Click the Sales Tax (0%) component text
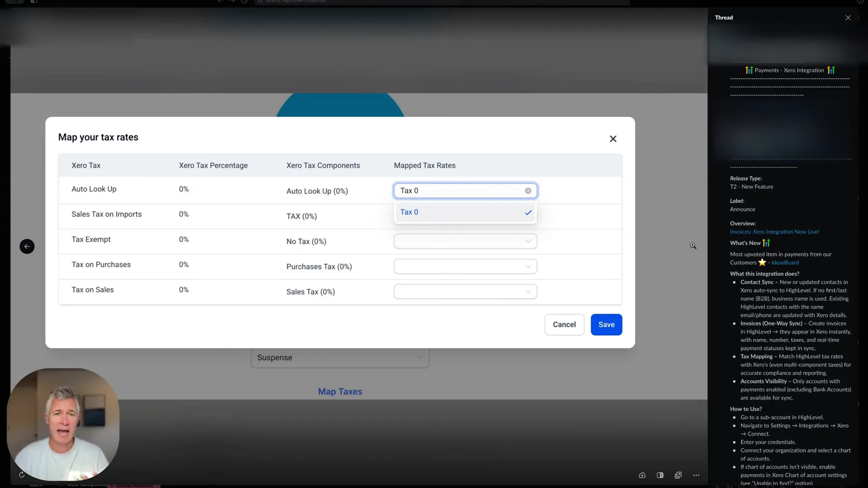 pos(311,292)
